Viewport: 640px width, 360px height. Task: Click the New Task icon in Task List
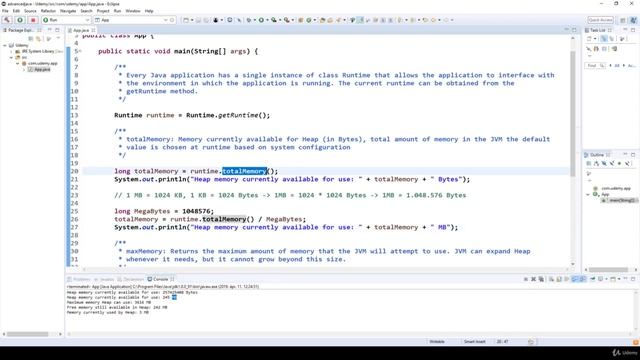[x=589, y=39]
